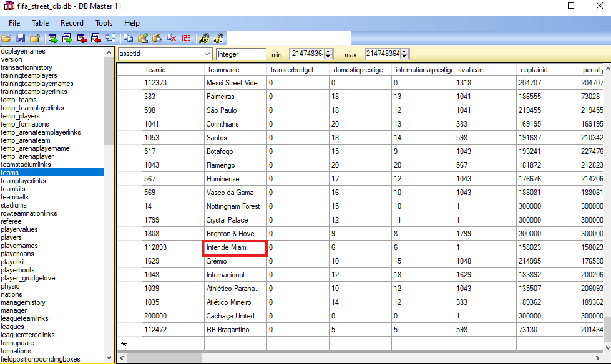
Task: Click the internationalprestige column header
Action: pos(423,70)
